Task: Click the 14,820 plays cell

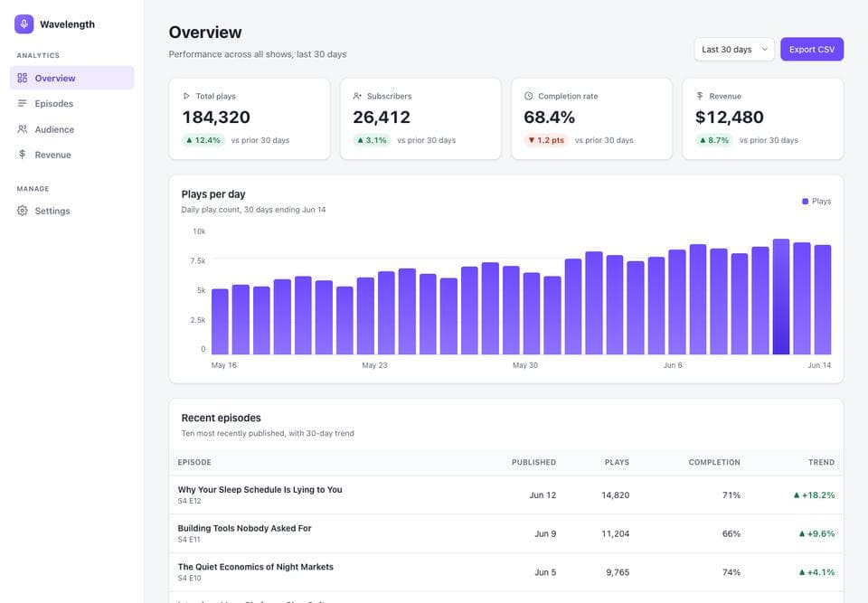Action: [x=616, y=495]
